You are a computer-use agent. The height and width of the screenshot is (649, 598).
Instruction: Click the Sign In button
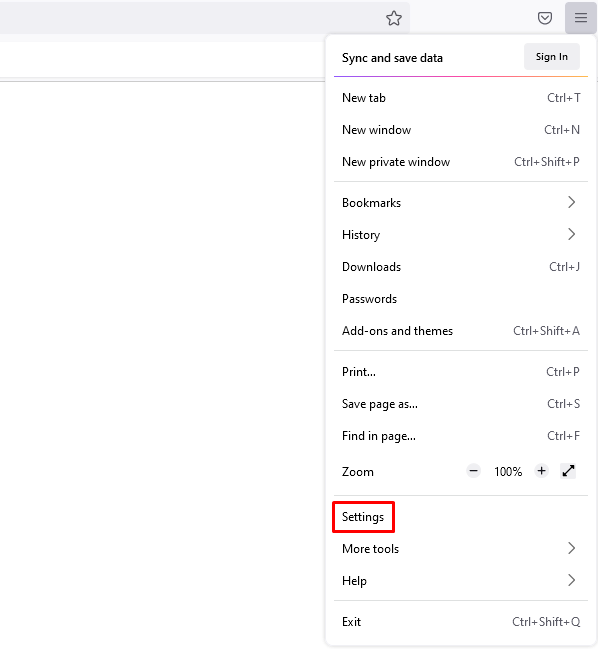tap(552, 57)
